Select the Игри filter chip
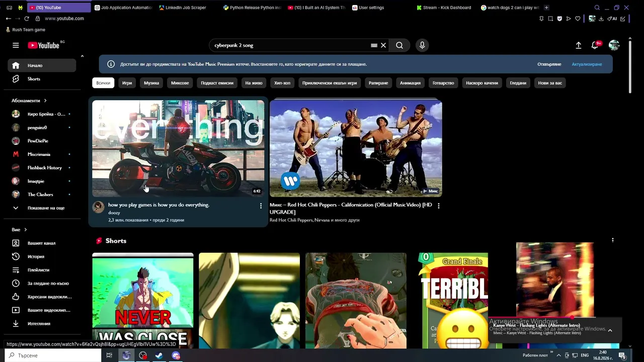Viewport: 644px width, 362px height. click(x=127, y=83)
